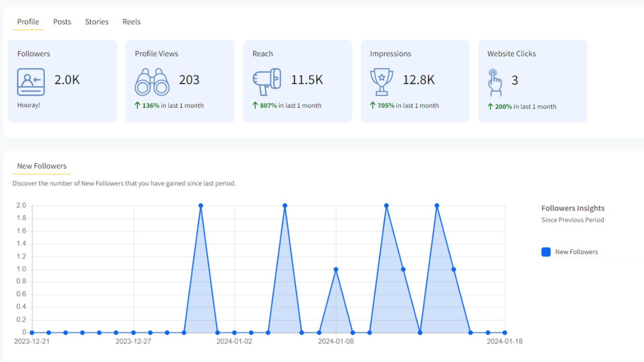Click the single-follower peak near 2024-01-08
Image resolution: width=644 pixels, height=362 pixels.
(336, 269)
